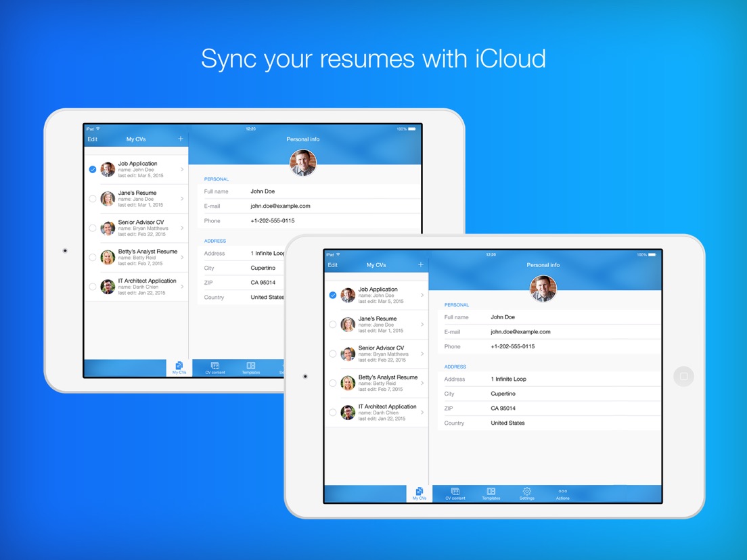The image size is (747, 560).
Task: Open Actions tab on front iPad
Action: point(563,493)
